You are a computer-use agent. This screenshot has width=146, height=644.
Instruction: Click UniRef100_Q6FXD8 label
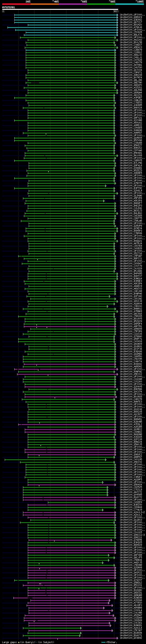coord(131,555)
